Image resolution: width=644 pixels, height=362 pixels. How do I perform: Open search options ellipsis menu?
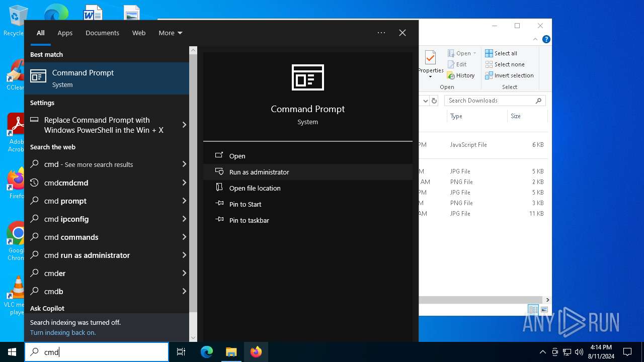click(x=381, y=33)
